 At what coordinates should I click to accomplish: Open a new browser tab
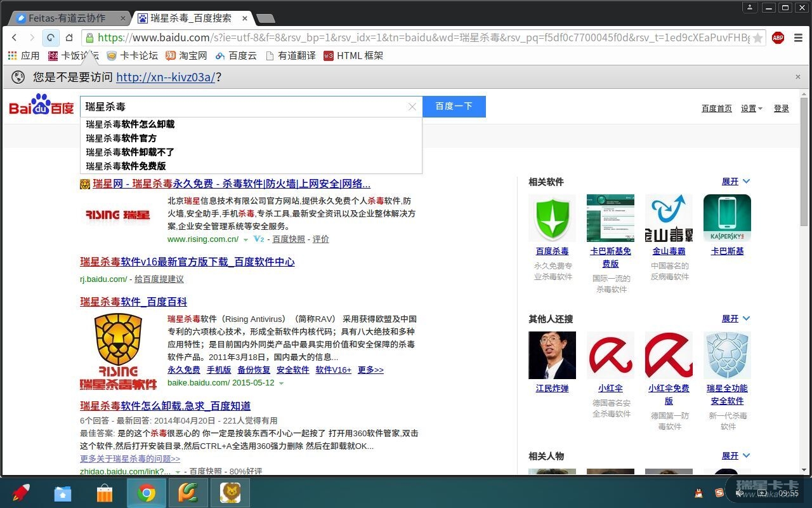pos(265,18)
